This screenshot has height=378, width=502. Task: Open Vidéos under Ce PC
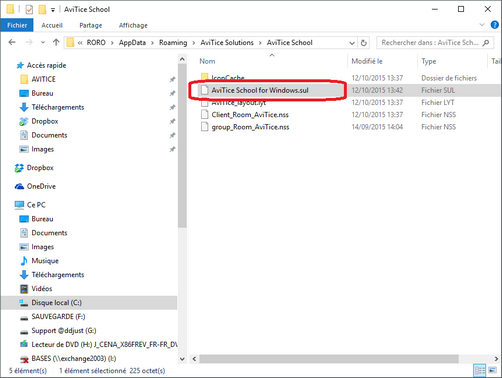[42, 289]
